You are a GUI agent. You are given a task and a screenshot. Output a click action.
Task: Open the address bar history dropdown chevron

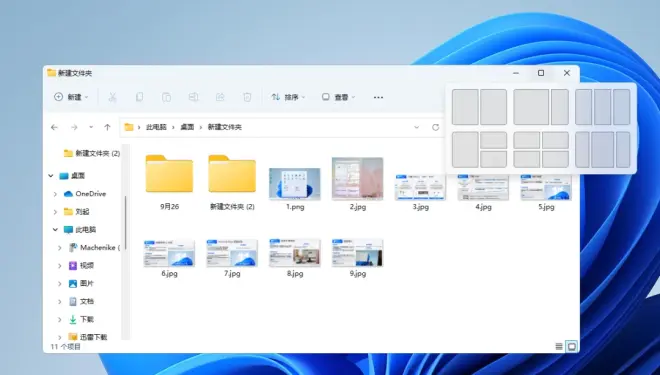(416, 127)
